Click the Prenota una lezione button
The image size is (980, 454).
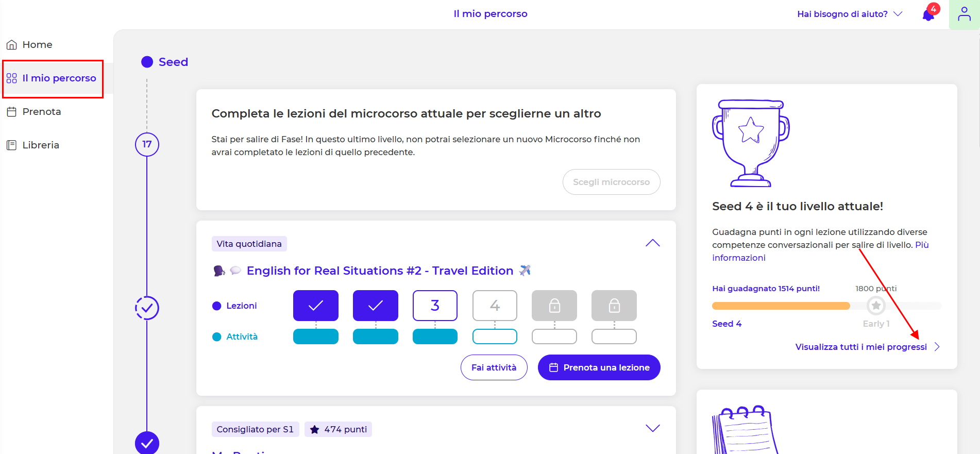point(599,367)
